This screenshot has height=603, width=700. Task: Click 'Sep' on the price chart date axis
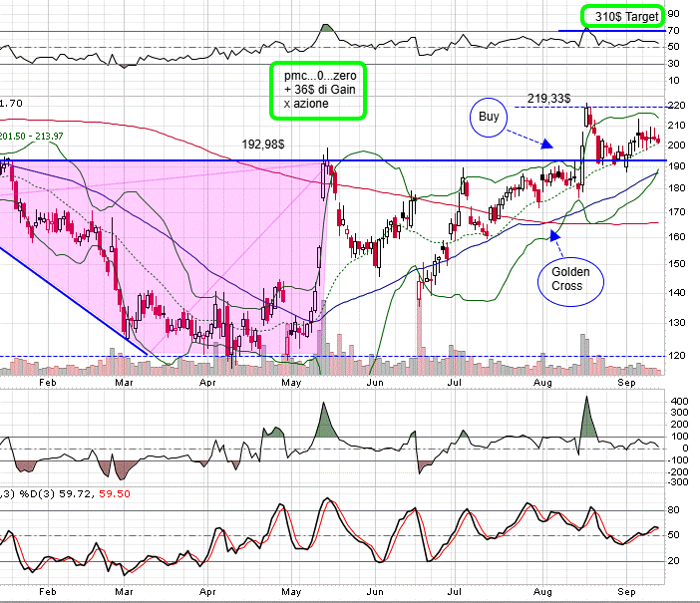click(626, 383)
